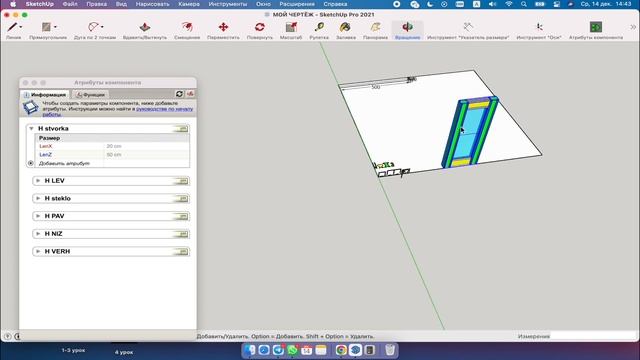Select the Scale (Масштаб) tool
The height and width of the screenshot is (360, 640).
[x=291, y=27]
